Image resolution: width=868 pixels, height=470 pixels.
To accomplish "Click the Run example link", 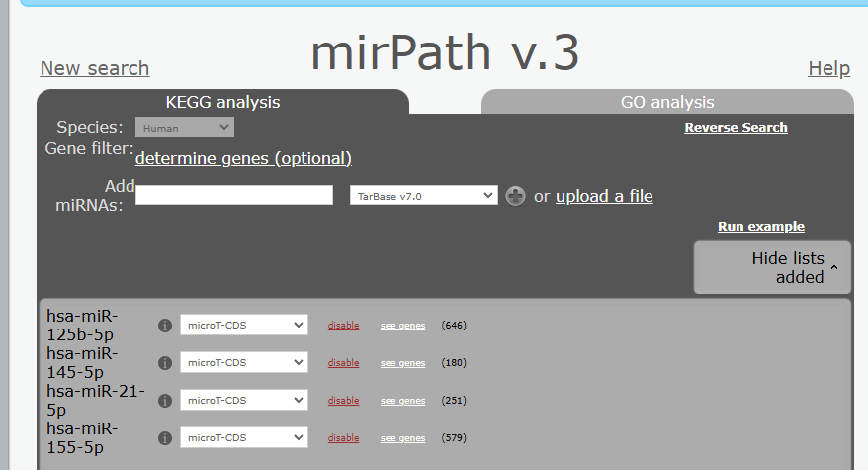I will [760, 227].
